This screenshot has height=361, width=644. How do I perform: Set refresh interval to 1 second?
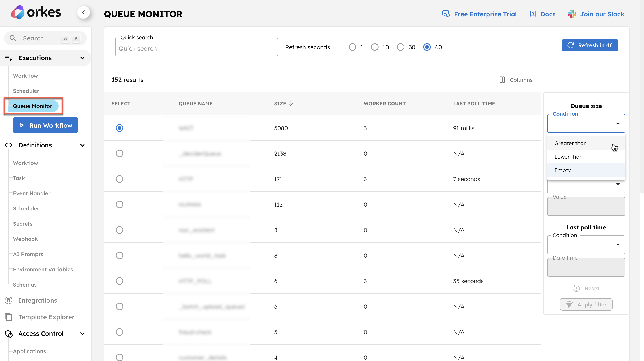click(x=352, y=47)
